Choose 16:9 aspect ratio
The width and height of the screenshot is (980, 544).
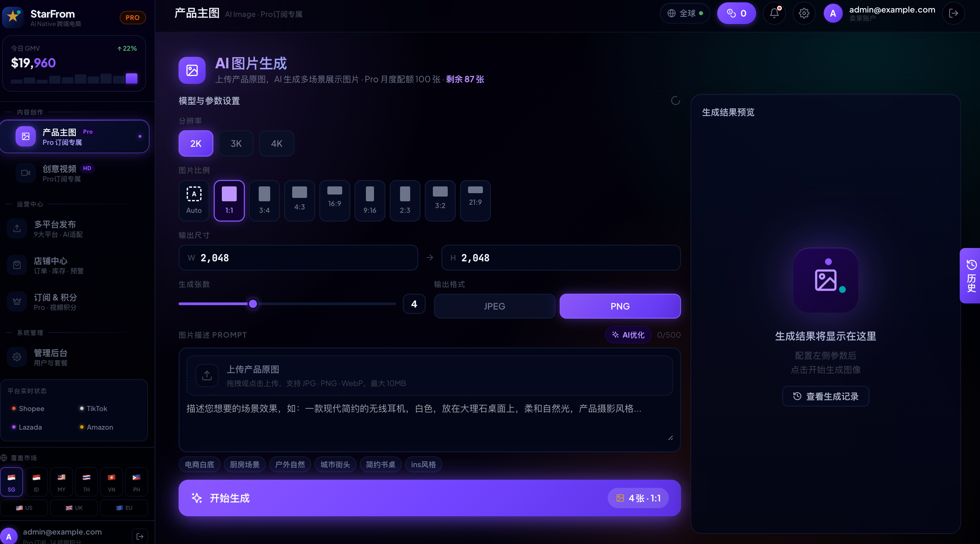[x=335, y=201]
